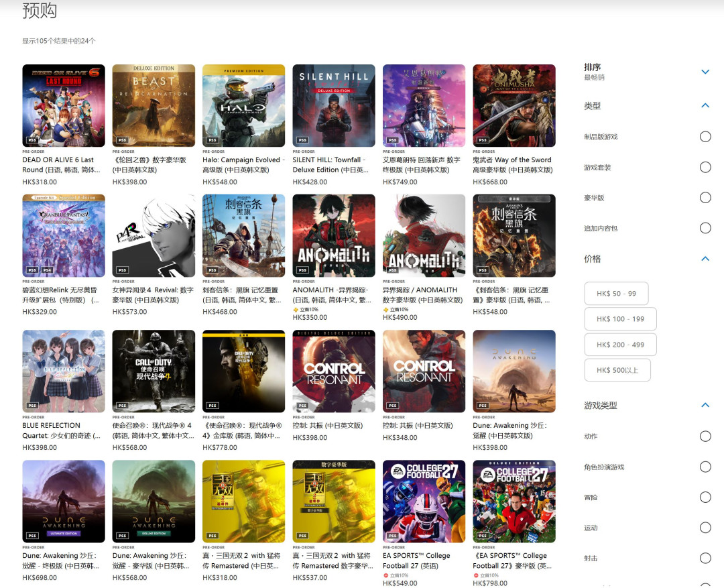Click the 预购 page heading
Viewport: 724px width, 588px height.
pyautogui.click(x=40, y=10)
